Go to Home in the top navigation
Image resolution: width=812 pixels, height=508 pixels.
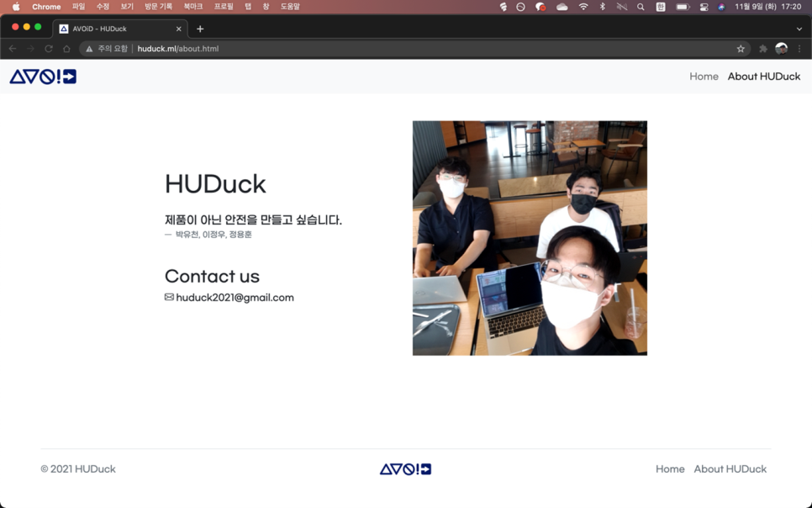point(704,77)
